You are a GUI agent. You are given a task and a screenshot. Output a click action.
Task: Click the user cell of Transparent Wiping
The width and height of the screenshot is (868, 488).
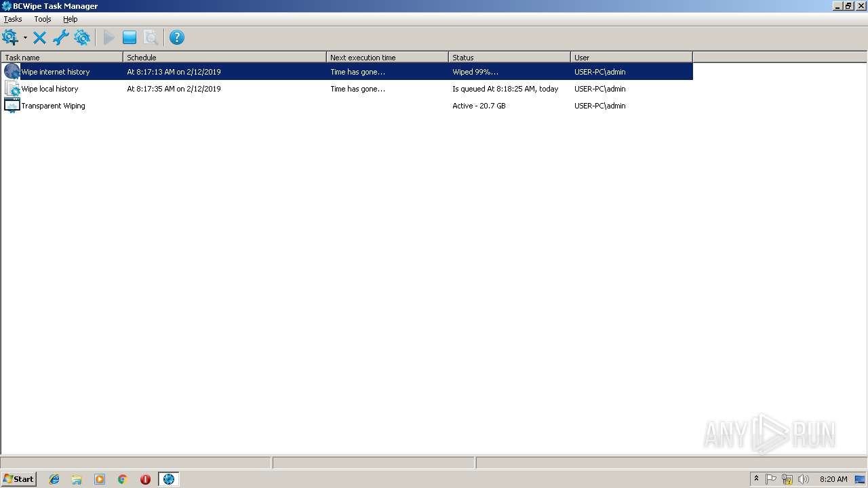click(x=599, y=106)
